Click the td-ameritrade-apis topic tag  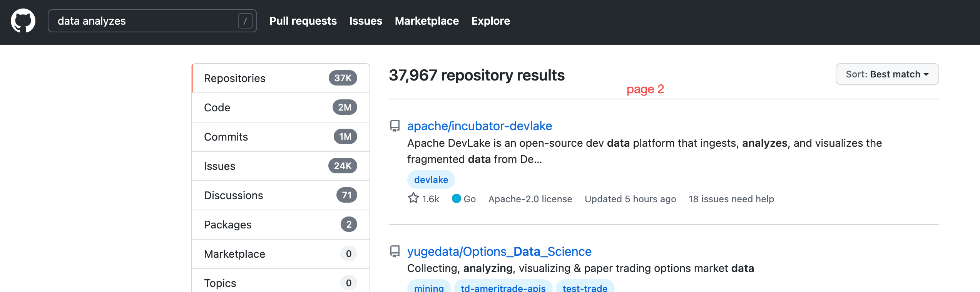click(x=503, y=287)
